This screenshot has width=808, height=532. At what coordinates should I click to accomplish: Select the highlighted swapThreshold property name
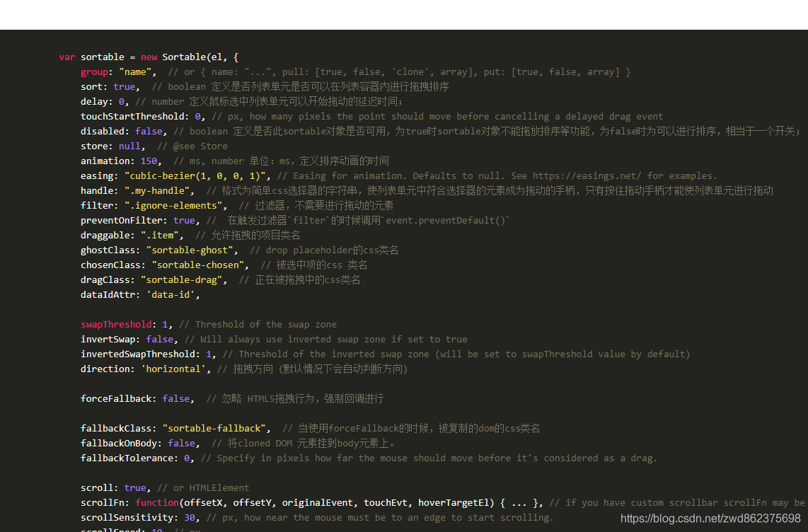pos(115,324)
